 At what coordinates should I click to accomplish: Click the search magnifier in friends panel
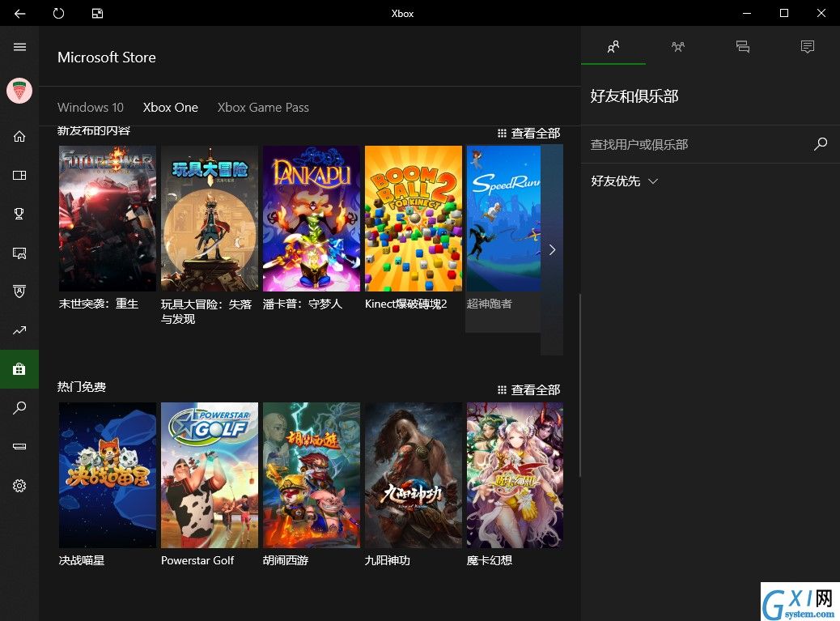tap(821, 143)
